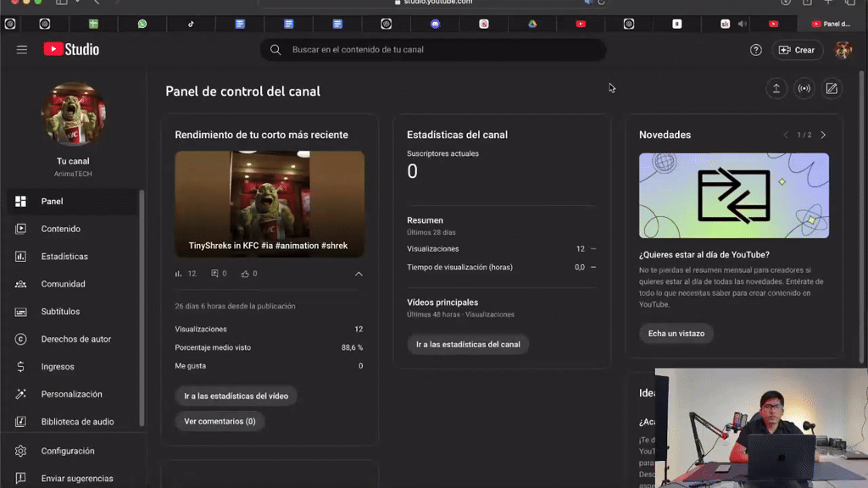This screenshot has width=868, height=488.
Task: Open the account avatar menu
Action: 843,50
